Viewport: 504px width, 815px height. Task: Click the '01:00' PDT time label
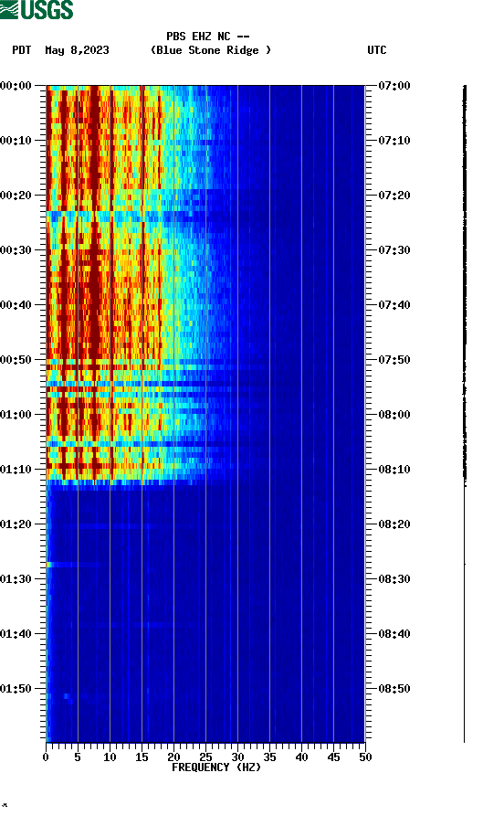[16, 414]
